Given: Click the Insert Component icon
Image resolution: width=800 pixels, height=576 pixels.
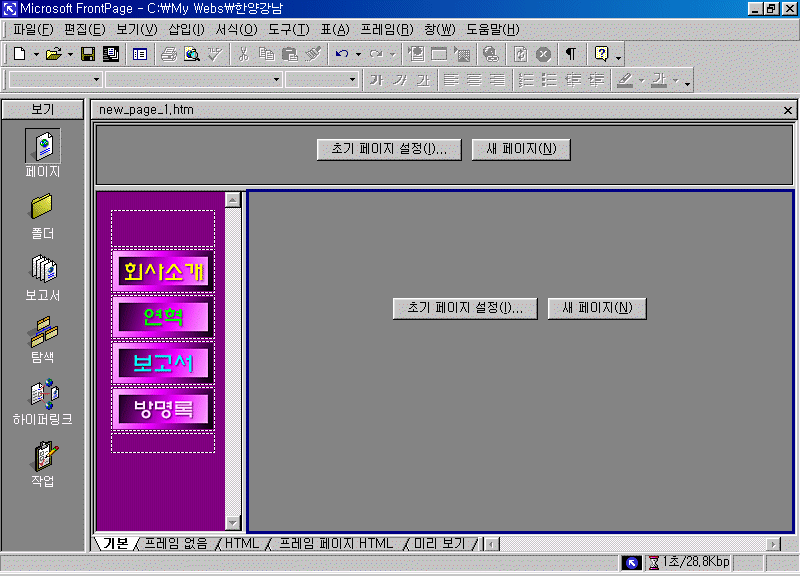Looking at the screenshot, I should point(416,54).
